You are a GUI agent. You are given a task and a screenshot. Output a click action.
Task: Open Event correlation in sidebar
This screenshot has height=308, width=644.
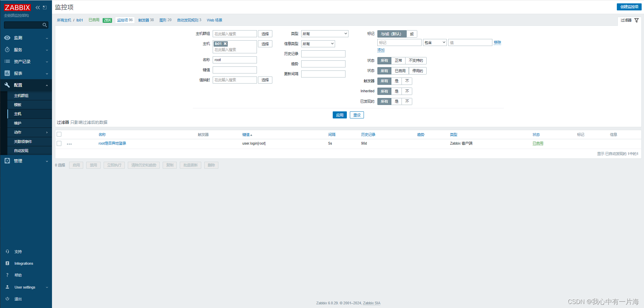pos(23,142)
